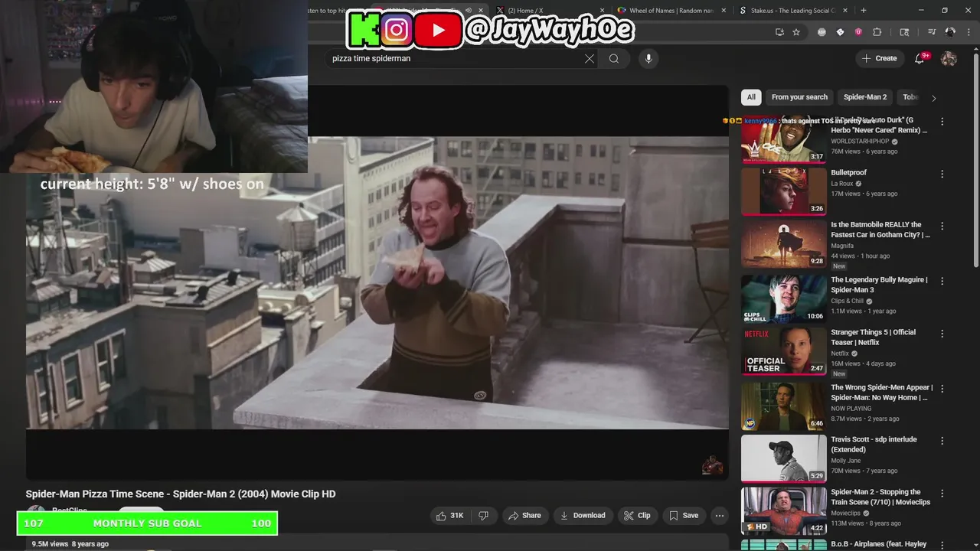Open options menu for Stranger Things 5 teaser
980x551 pixels.
coord(942,334)
